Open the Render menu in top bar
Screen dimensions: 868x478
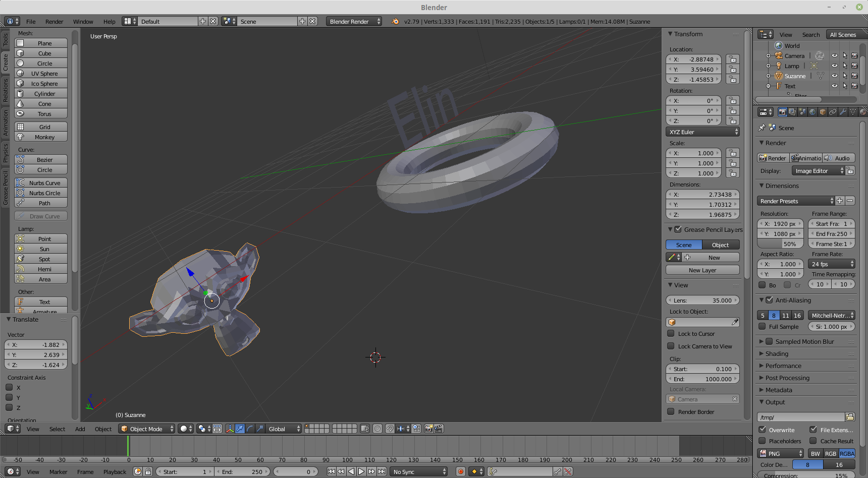[x=55, y=22]
